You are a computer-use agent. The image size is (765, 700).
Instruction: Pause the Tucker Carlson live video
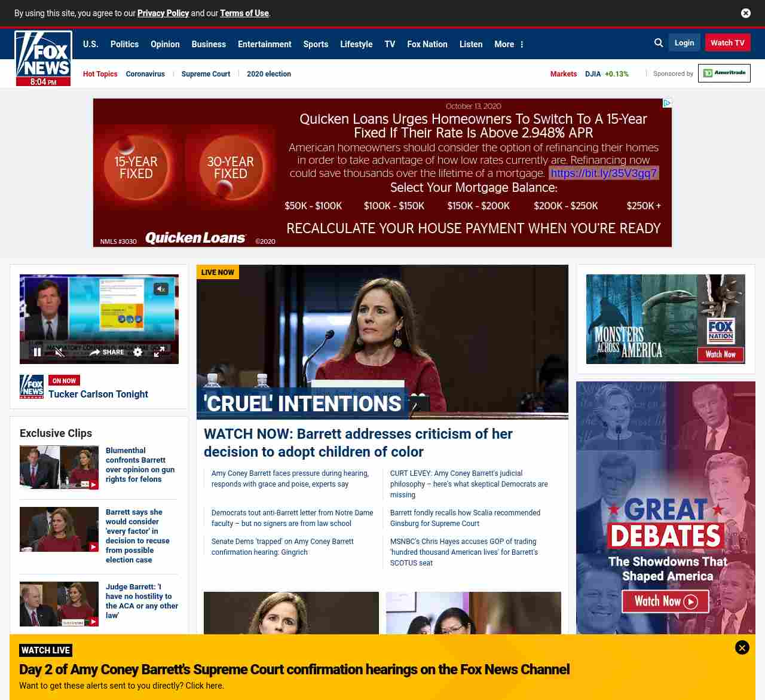tap(37, 352)
